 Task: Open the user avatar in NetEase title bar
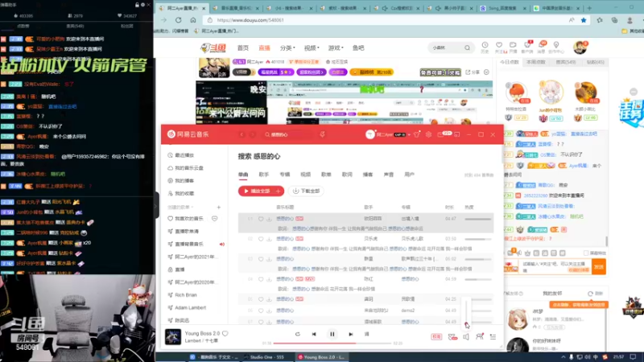pyautogui.click(x=370, y=134)
